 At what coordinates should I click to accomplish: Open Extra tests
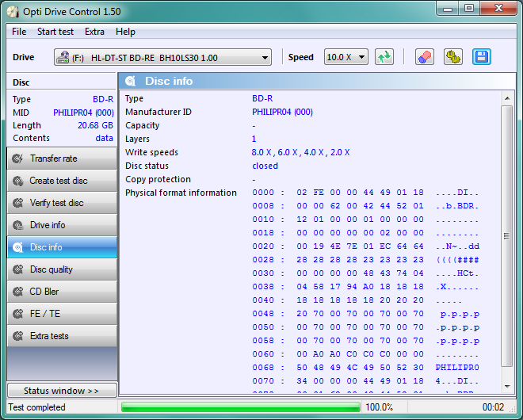pos(62,336)
